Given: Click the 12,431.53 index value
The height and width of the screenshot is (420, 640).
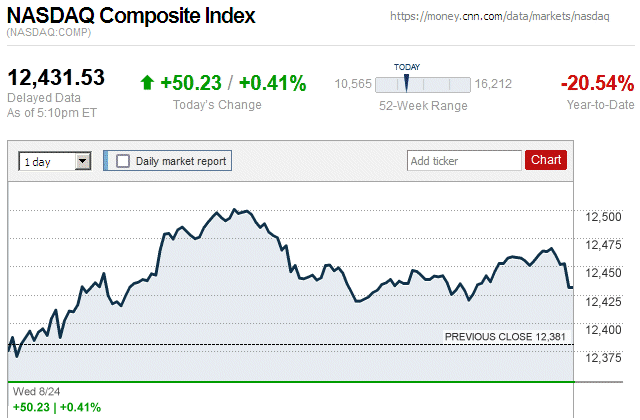Looking at the screenshot, I should pyautogui.click(x=56, y=77).
